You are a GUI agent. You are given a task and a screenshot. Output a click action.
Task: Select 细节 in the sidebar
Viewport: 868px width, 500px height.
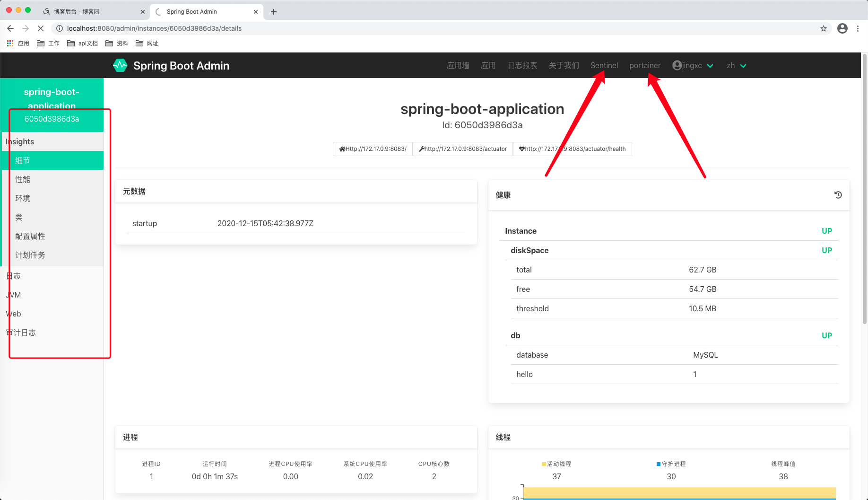tap(52, 160)
